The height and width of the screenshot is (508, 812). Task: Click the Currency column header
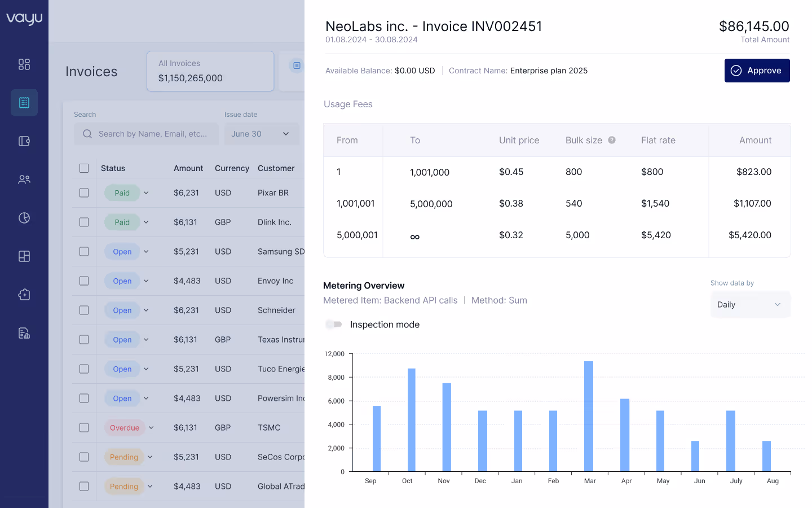232,168
